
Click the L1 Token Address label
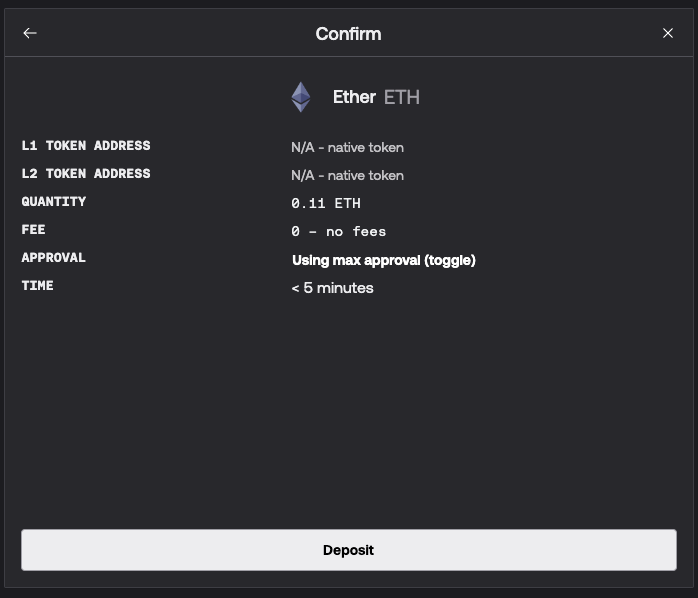coord(86,146)
